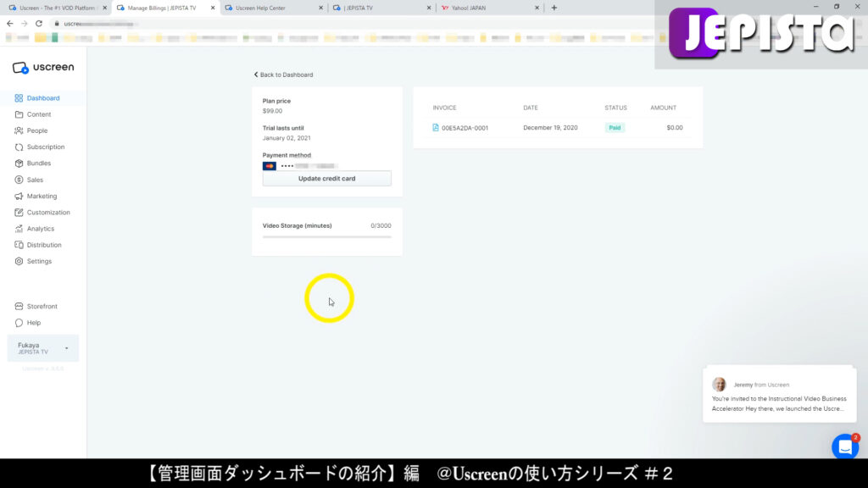The image size is (868, 488).
Task: Click the DATE column header
Action: click(531, 108)
